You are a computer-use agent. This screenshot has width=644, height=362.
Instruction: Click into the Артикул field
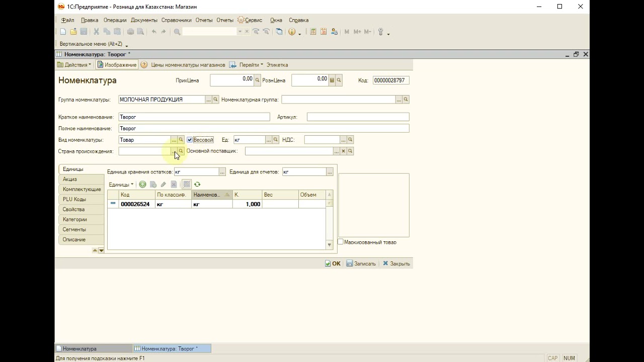click(x=358, y=117)
